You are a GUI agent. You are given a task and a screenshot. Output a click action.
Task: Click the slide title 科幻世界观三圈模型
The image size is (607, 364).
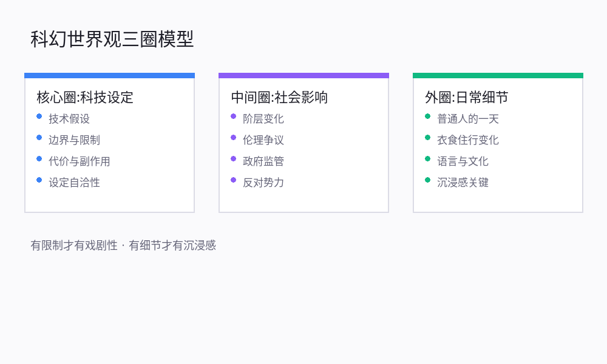pyautogui.click(x=112, y=39)
